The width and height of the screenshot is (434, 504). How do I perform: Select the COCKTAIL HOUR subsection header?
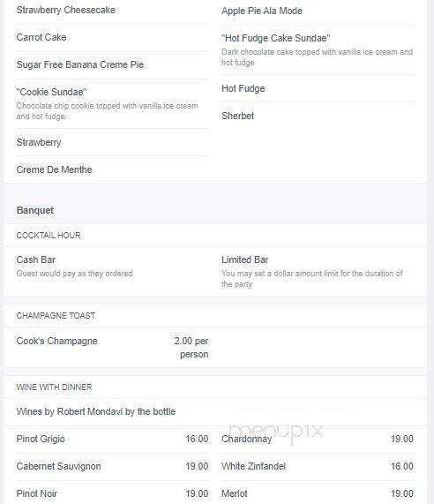click(x=49, y=236)
